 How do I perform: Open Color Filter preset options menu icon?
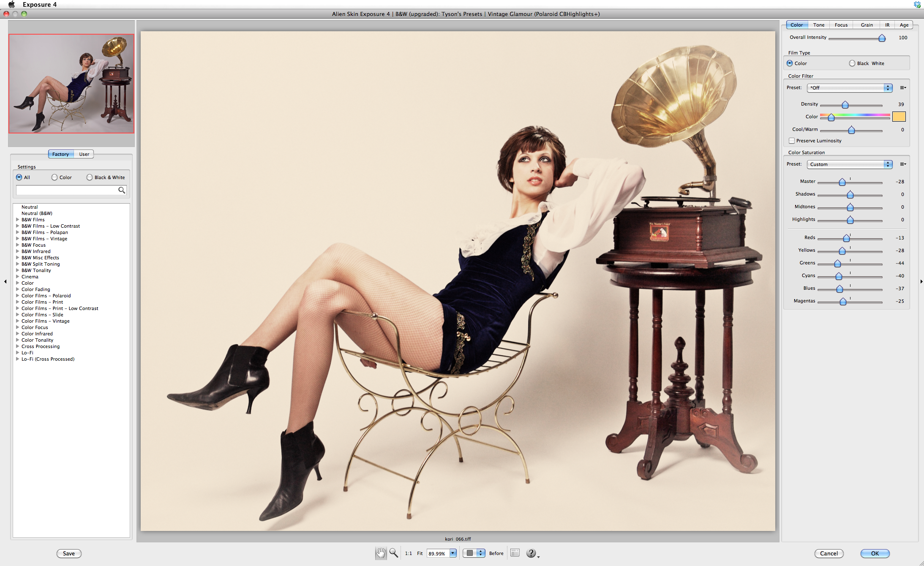903,88
